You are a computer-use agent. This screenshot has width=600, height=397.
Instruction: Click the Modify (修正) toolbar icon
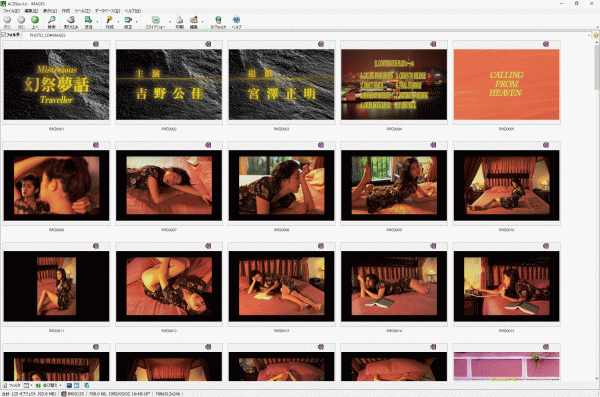128,20
